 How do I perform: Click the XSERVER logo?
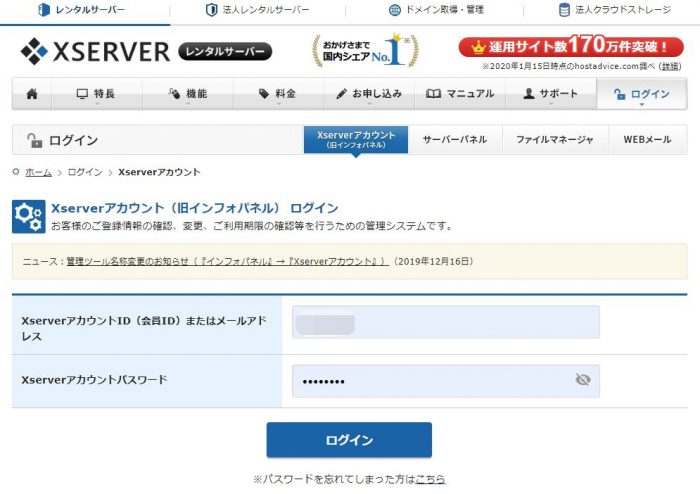(x=95, y=51)
